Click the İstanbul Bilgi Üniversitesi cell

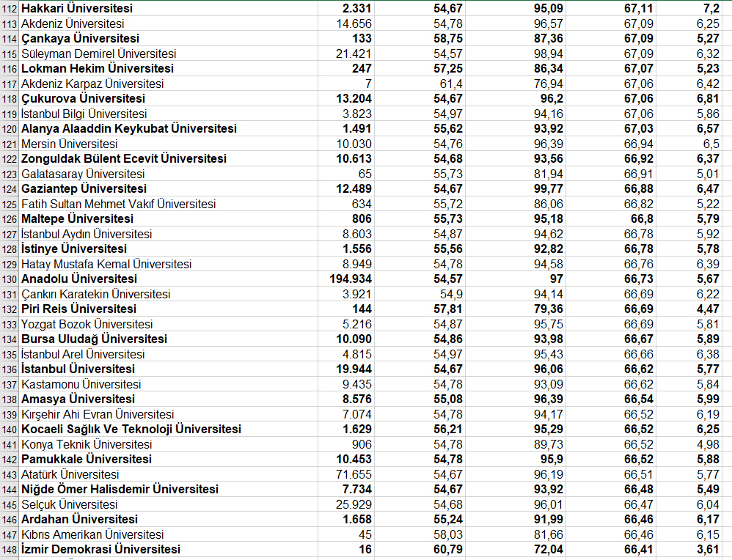click(168, 114)
